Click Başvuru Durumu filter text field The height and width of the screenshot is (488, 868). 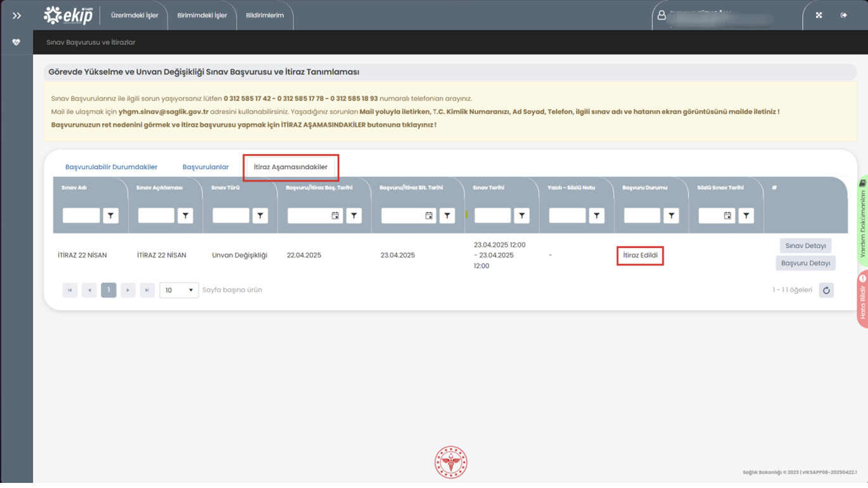tap(642, 216)
